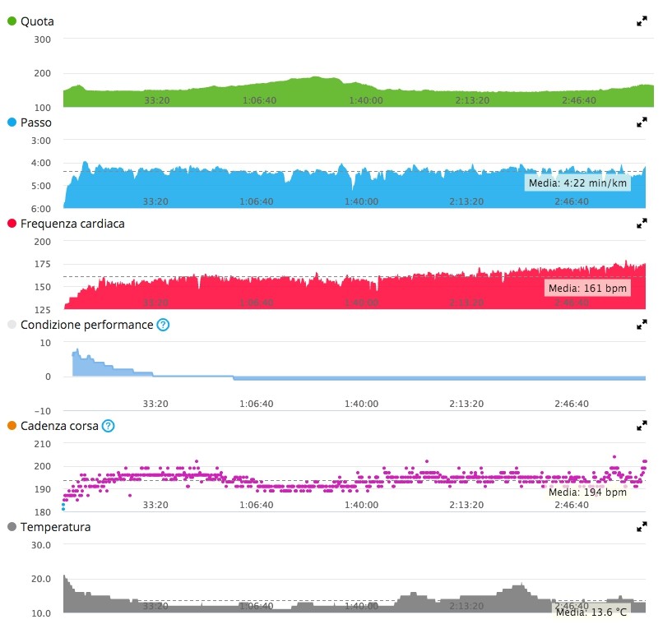Open help for Cadenza corsa
Image resolution: width=672 pixels, height=638 pixels.
click(108, 426)
